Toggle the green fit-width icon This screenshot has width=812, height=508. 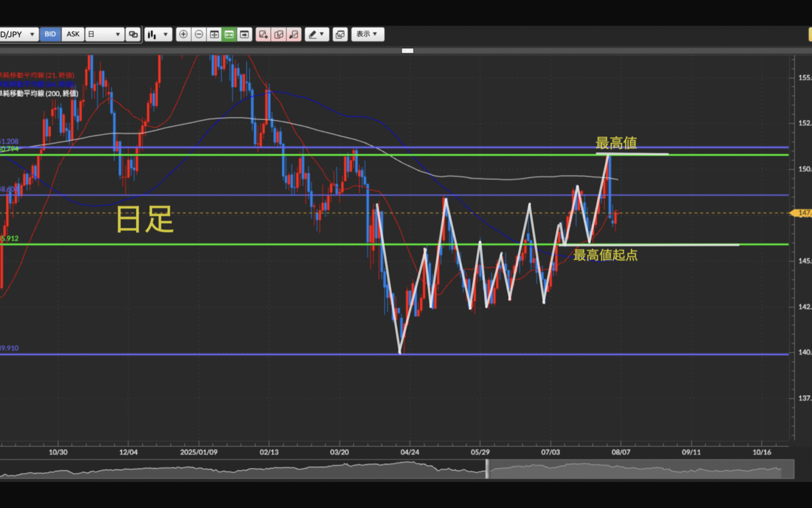coord(229,34)
